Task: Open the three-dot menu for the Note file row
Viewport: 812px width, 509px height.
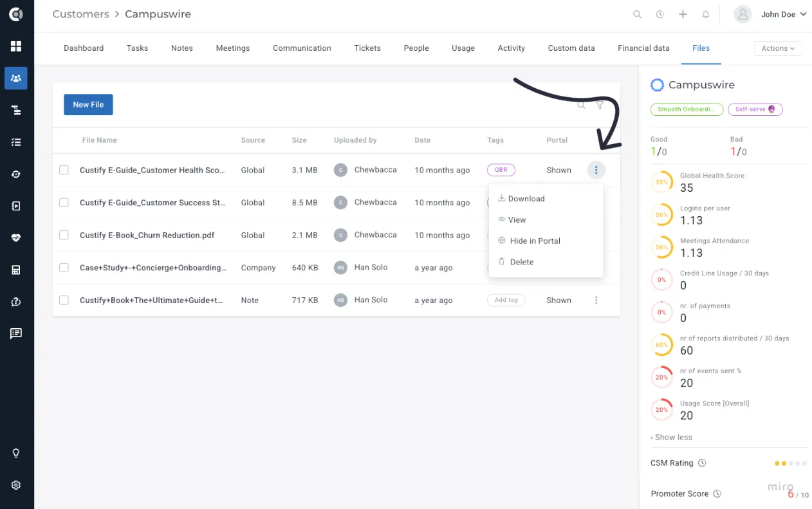Action: [596, 301]
